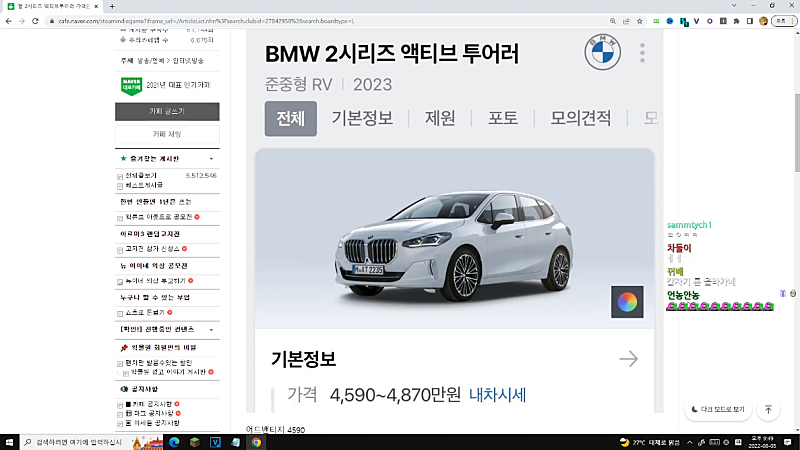The height and width of the screenshot is (450, 800).
Task: Click the purple O extension icon
Action: tap(710, 21)
